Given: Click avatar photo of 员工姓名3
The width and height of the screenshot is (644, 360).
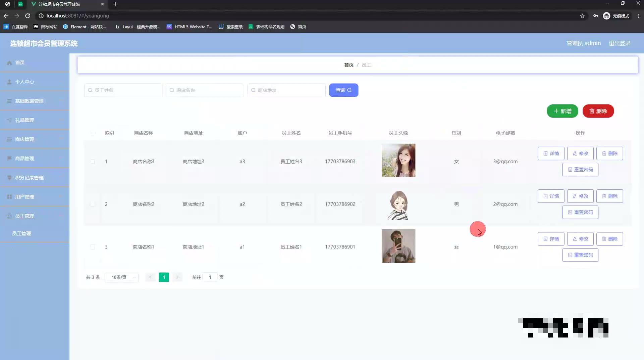Looking at the screenshot, I should click(x=398, y=161).
